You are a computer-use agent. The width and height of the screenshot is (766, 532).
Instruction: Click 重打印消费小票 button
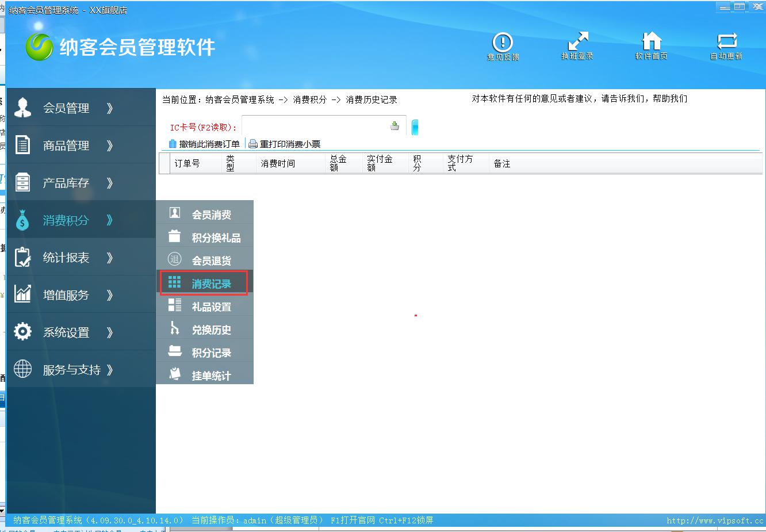pos(285,144)
